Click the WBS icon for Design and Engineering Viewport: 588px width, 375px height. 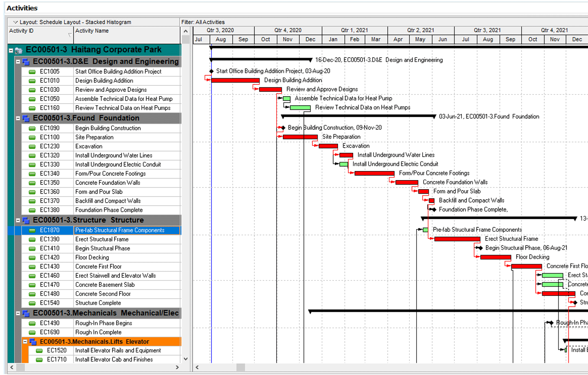coord(26,62)
